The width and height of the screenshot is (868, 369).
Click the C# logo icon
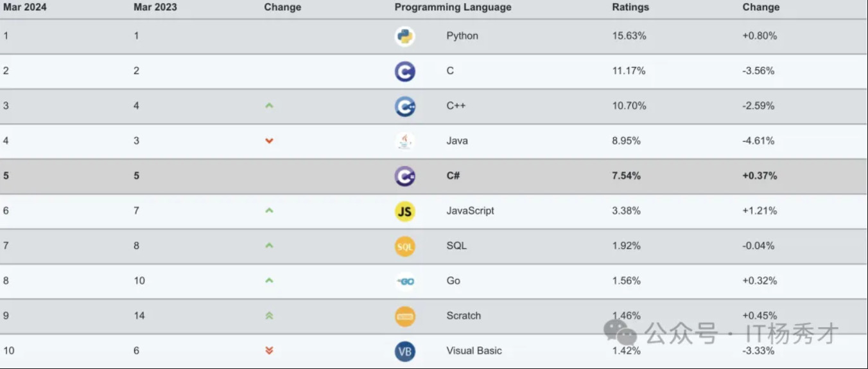pos(404,176)
